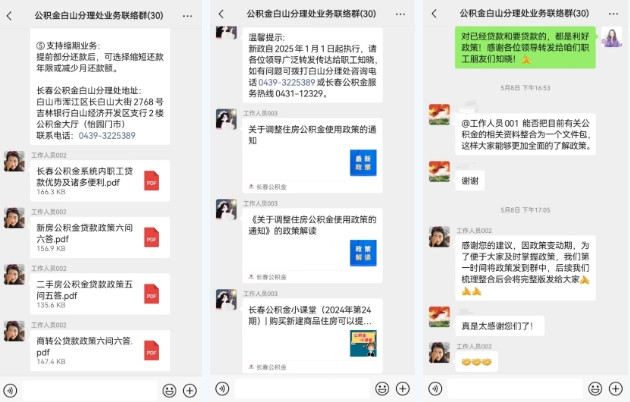Open the 长春公积金小课堂 article card
The width and height of the screenshot is (630, 402).
pyautogui.click(x=312, y=336)
